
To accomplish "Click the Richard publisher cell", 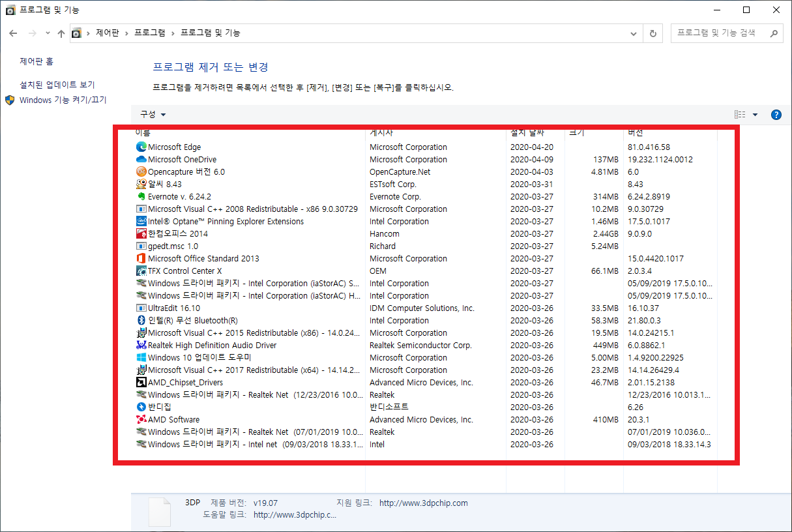I will tap(383, 246).
